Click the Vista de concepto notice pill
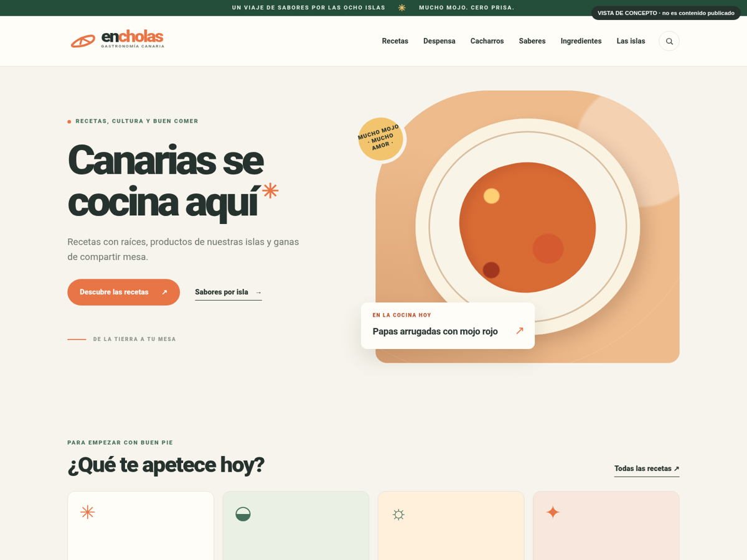 pos(666,13)
